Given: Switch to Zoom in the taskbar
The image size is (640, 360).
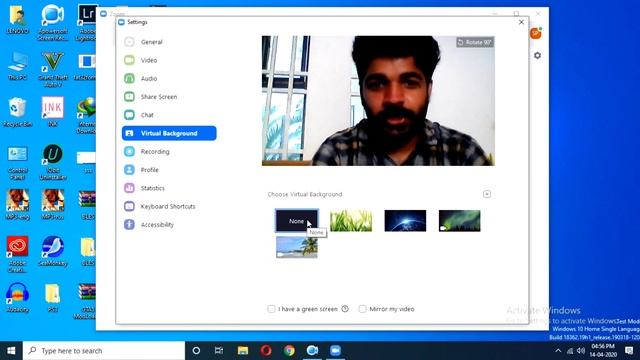Looking at the screenshot, I should pos(336,351).
